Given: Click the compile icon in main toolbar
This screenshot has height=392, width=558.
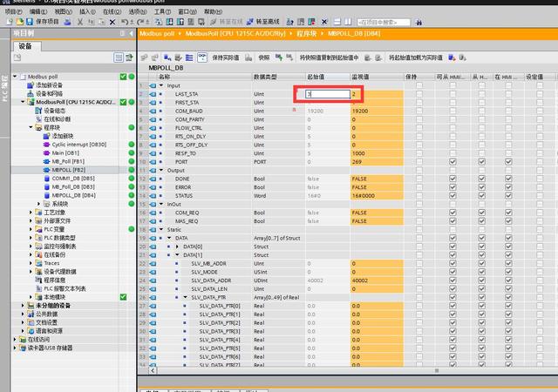Looking at the screenshot, I should point(159,22).
